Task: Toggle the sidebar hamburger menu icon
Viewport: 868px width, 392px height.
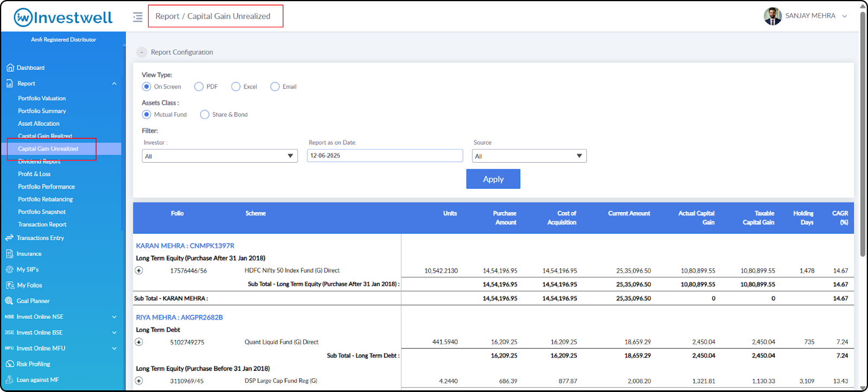Action: (x=138, y=17)
